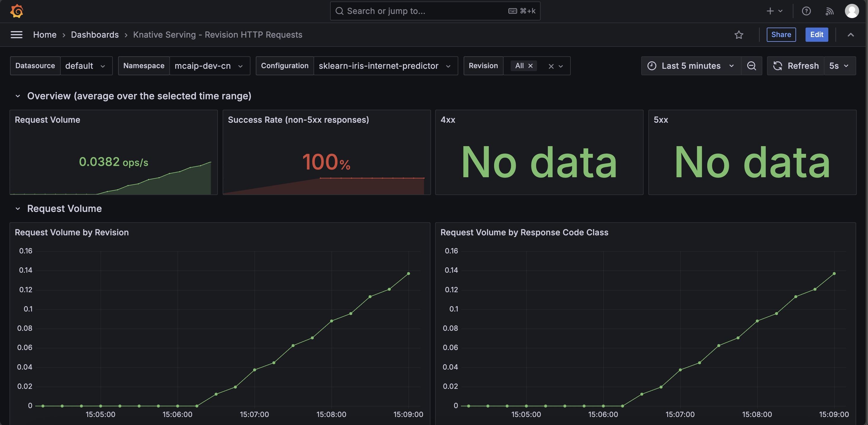868x425 pixels.
Task: Click the Grafana logo icon
Action: tap(17, 11)
